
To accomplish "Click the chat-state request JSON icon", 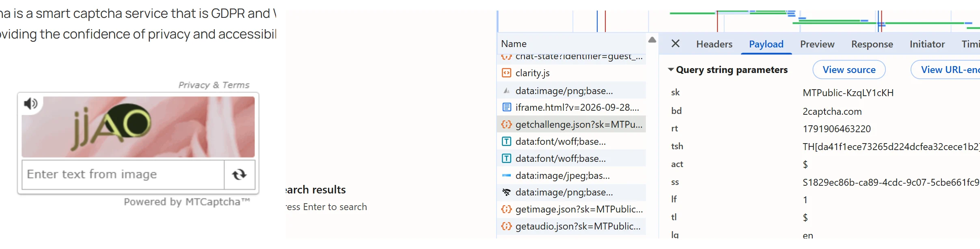I will 506,57.
